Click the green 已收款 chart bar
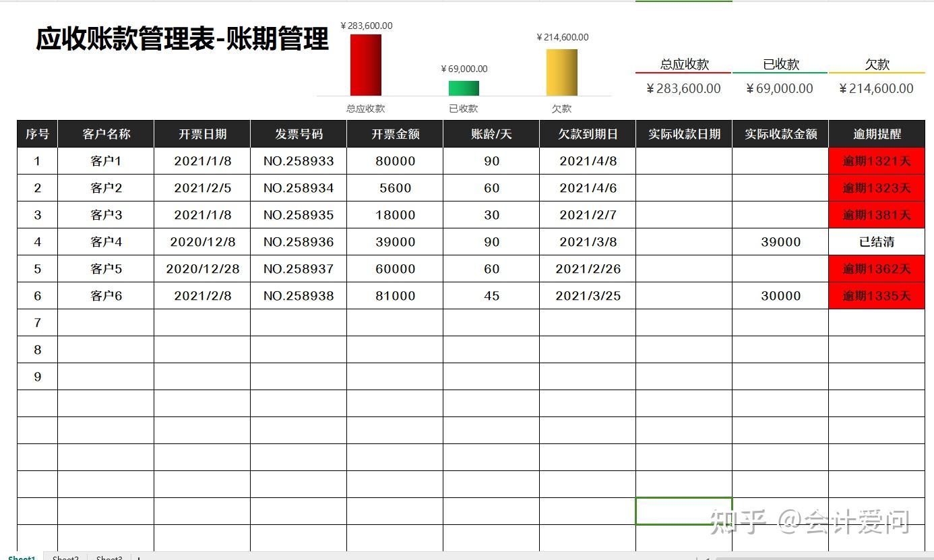Viewport: 934px width, 560px height. (464, 87)
